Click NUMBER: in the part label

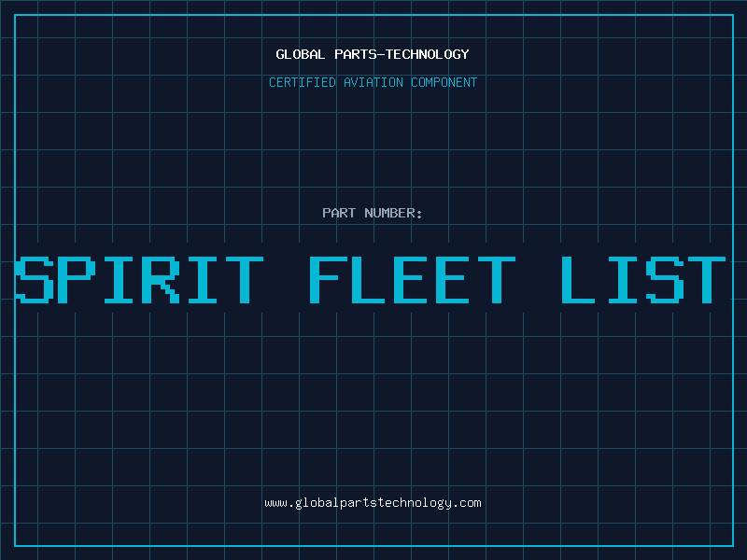(393, 213)
